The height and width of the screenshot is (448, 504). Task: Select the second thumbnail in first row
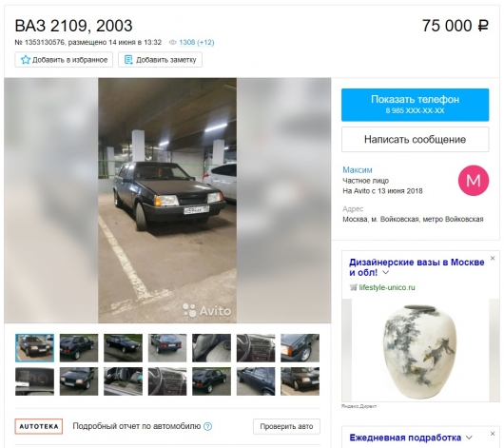point(79,348)
